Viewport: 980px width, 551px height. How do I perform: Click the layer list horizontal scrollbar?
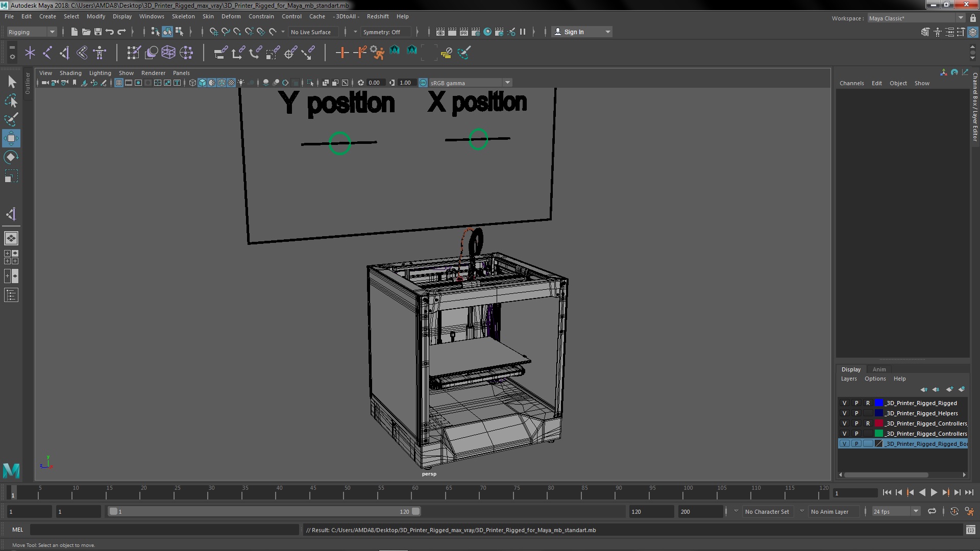coord(886,475)
